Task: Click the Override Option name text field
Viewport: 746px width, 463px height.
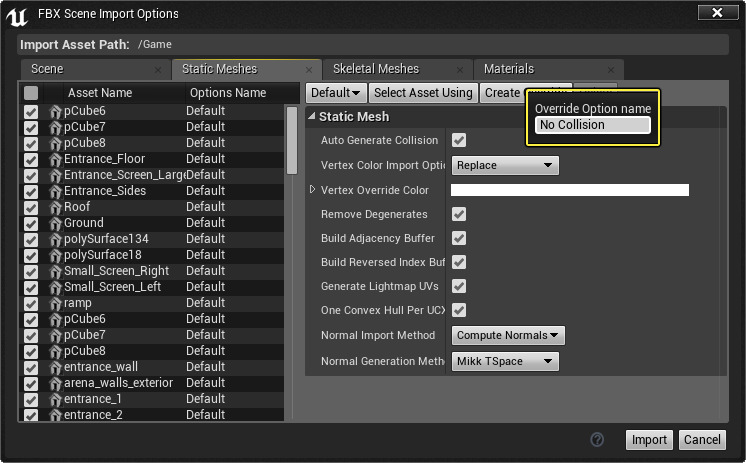Action: (x=592, y=125)
